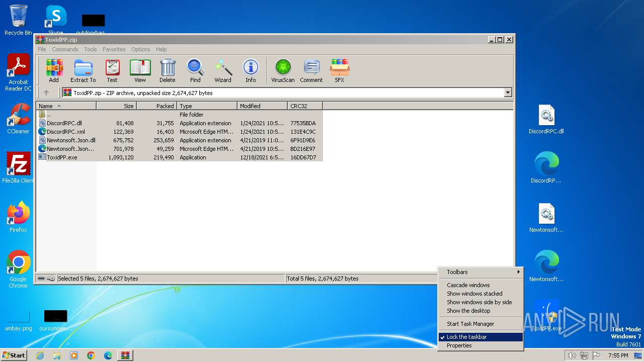
Task: Select ToxidPP.exe file on desktop
Action: [x=546, y=316]
